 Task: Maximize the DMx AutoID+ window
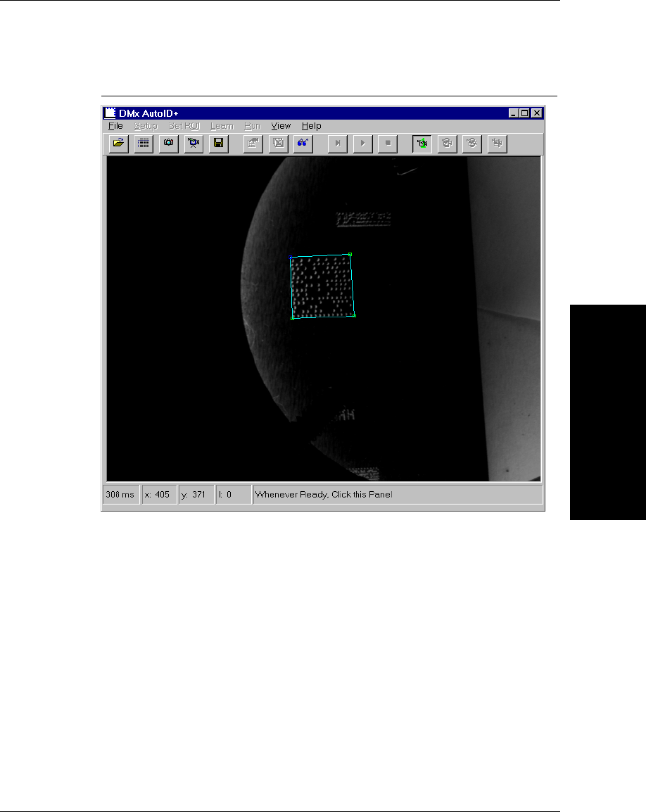(524, 113)
